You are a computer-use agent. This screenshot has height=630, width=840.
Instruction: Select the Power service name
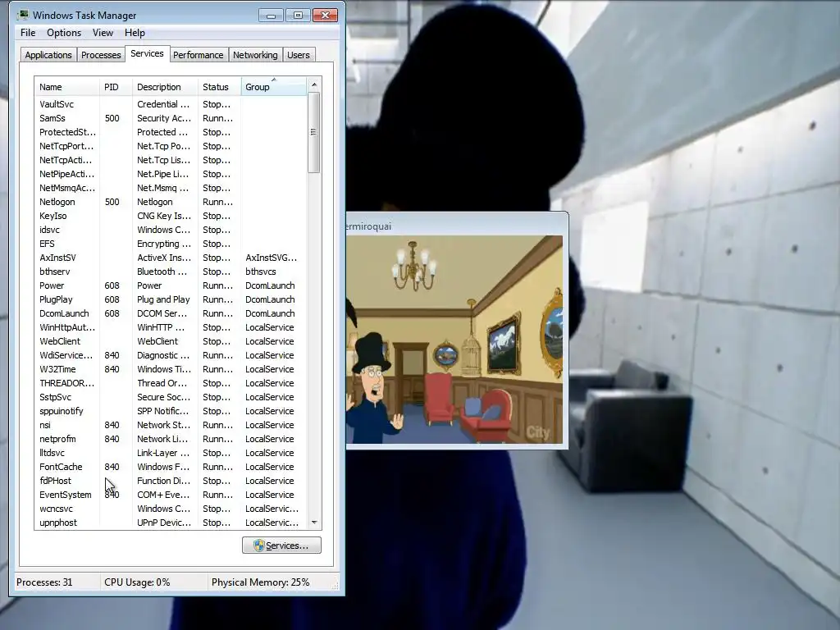coord(52,285)
